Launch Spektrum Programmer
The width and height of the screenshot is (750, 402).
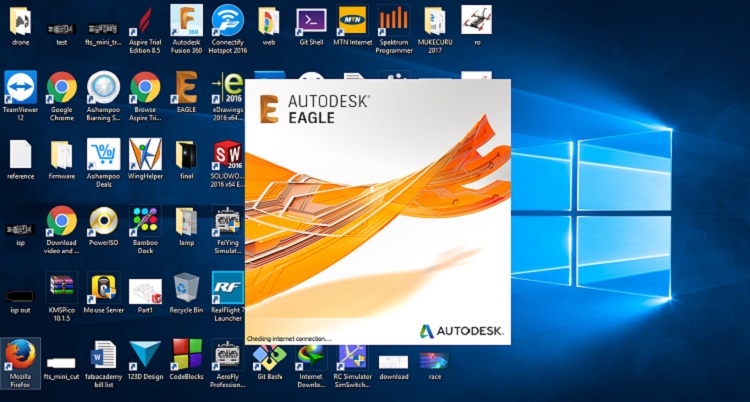coord(394,22)
